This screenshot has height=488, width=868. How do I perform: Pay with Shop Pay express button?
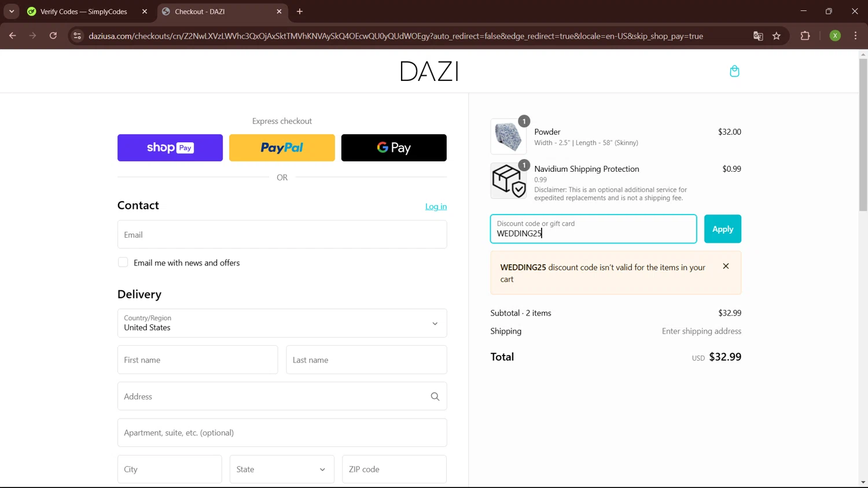(x=170, y=147)
